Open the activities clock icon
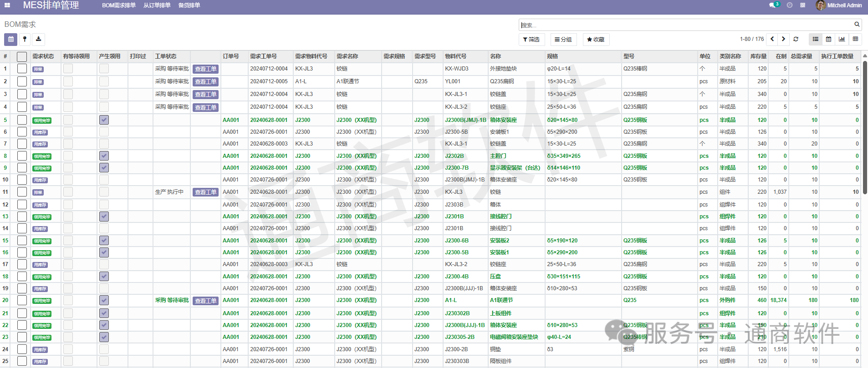 pyautogui.click(x=790, y=5)
